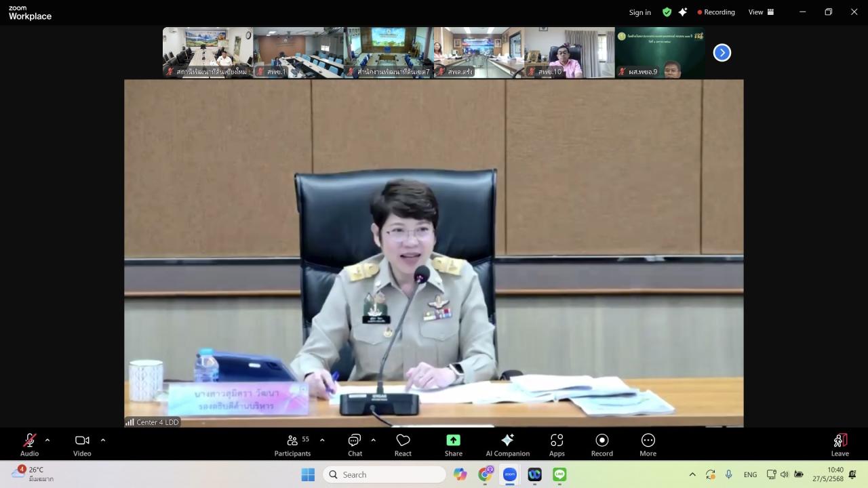The height and width of the screenshot is (488, 868).
Task: Open the Audio settings chevron
Action: point(47,439)
